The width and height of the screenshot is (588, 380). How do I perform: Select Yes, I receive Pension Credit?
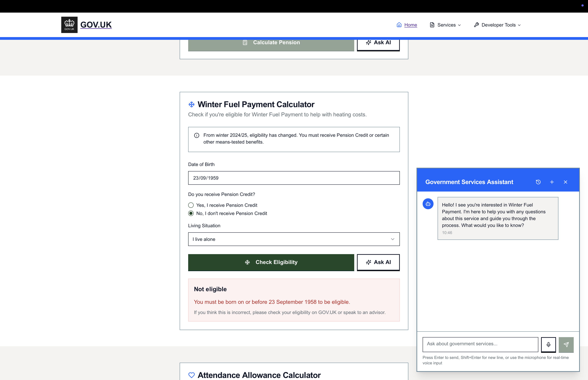(x=191, y=205)
